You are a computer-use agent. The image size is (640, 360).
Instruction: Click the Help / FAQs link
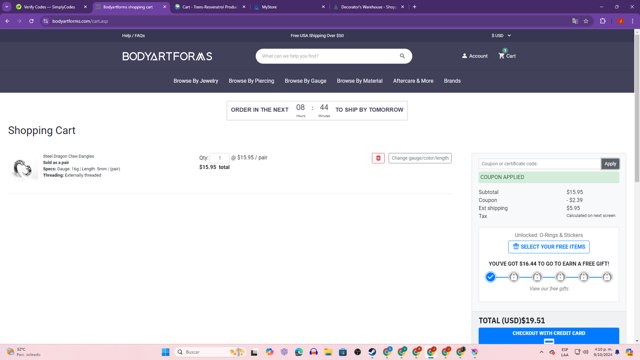click(x=133, y=36)
